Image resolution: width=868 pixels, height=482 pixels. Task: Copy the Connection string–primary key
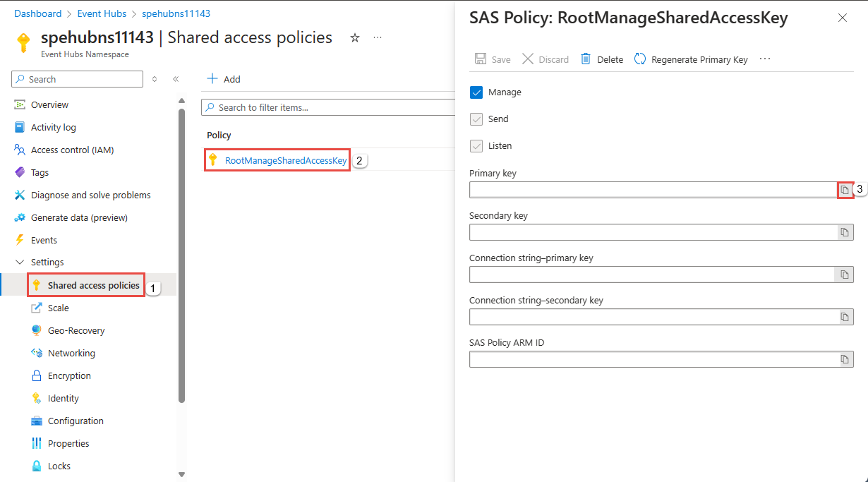[845, 275]
